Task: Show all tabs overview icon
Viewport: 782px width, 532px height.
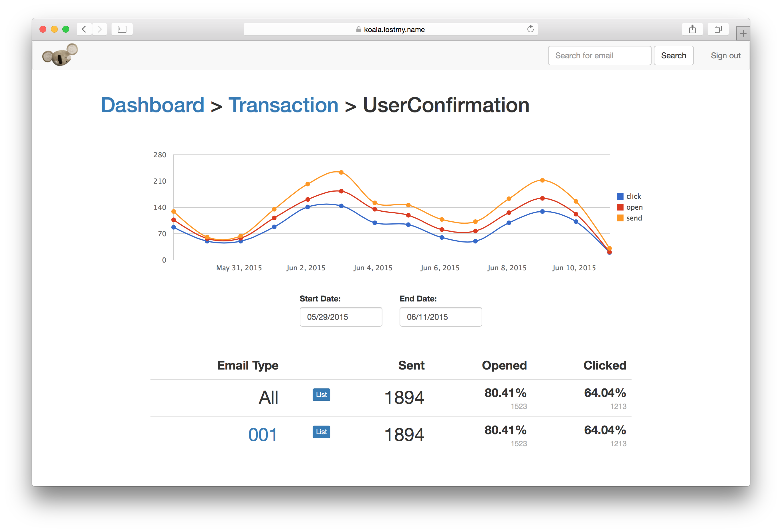Action: (x=718, y=29)
